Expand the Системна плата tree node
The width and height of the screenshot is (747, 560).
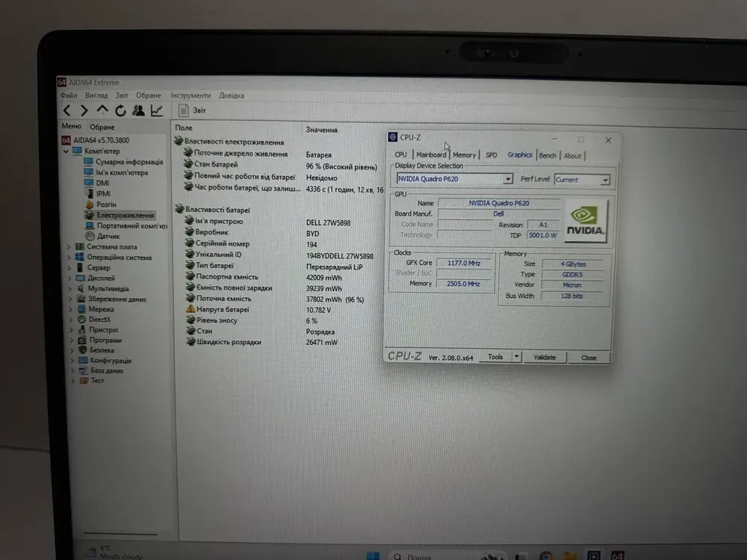(69, 247)
